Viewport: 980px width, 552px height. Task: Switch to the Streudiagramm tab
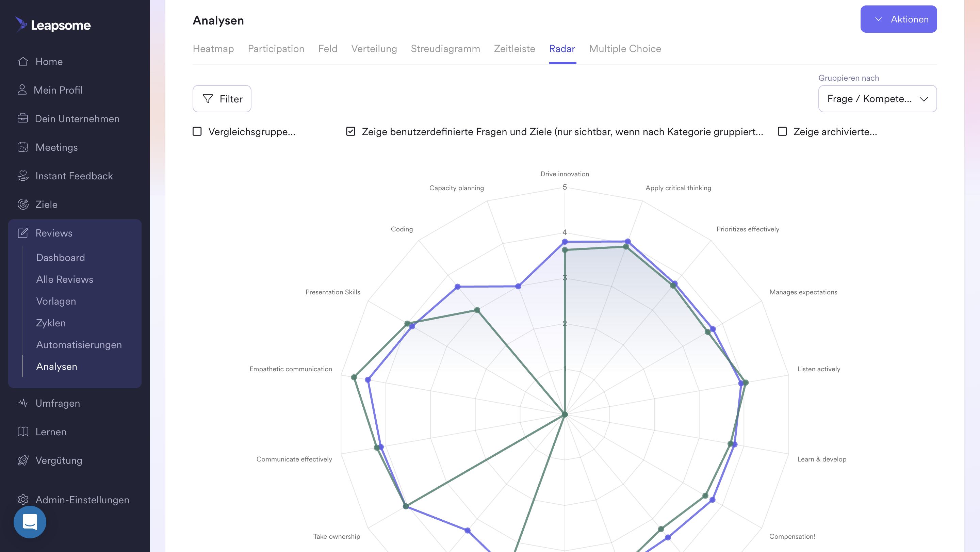(445, 49)
